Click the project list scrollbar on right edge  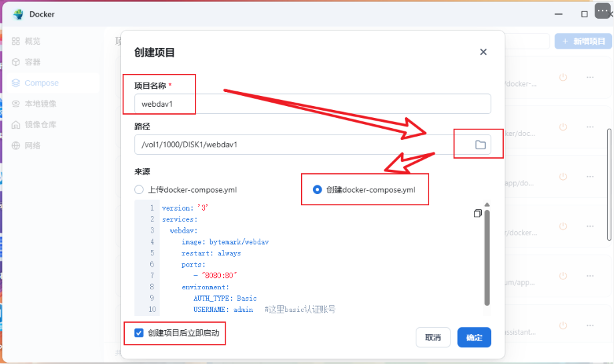coord(609,185)
